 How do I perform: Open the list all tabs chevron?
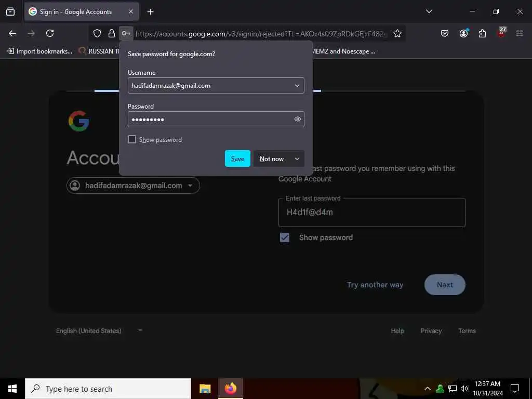pos(429,11)
